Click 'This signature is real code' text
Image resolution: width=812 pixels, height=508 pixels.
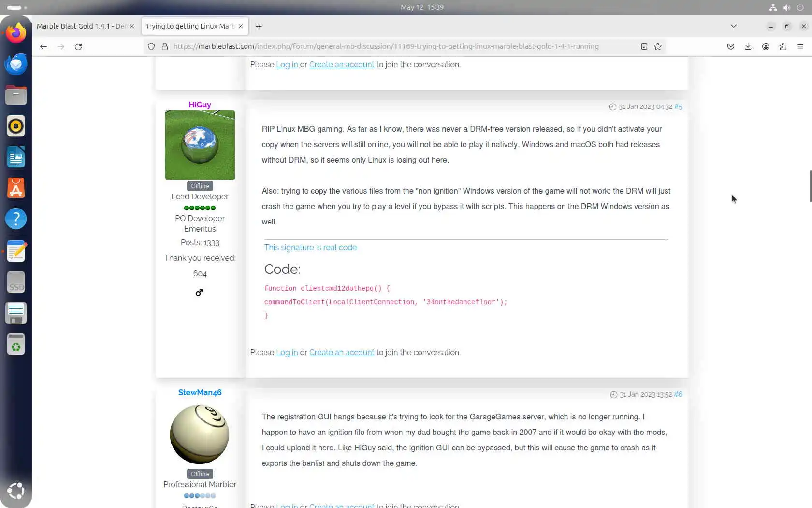click(310, 247)
